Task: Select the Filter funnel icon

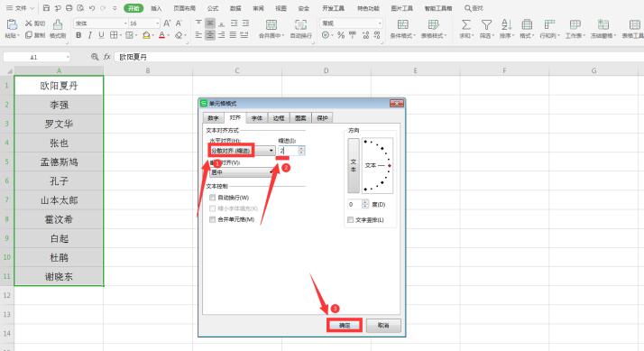Action: click(x=486, y=24)
